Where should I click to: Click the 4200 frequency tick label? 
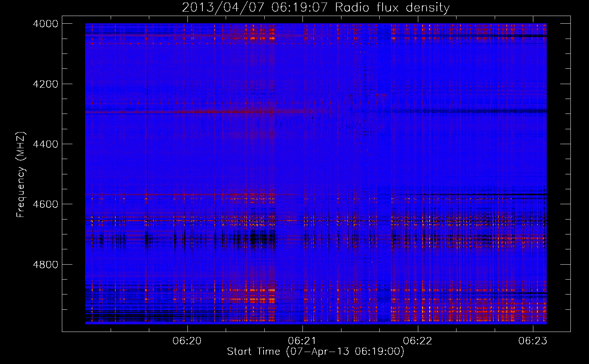[x=46, y=84]
